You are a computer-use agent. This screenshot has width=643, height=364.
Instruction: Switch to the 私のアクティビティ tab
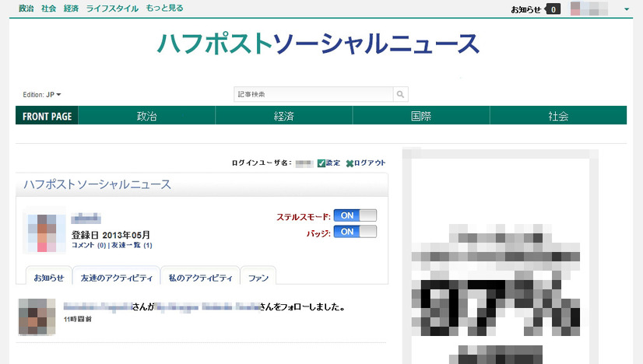[x=200, y=276]
